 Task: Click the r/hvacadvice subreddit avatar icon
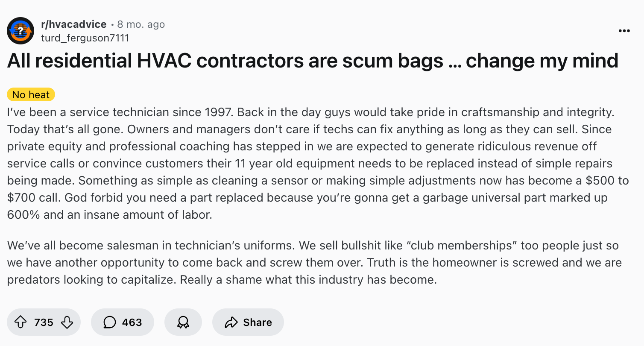(20, 31)
